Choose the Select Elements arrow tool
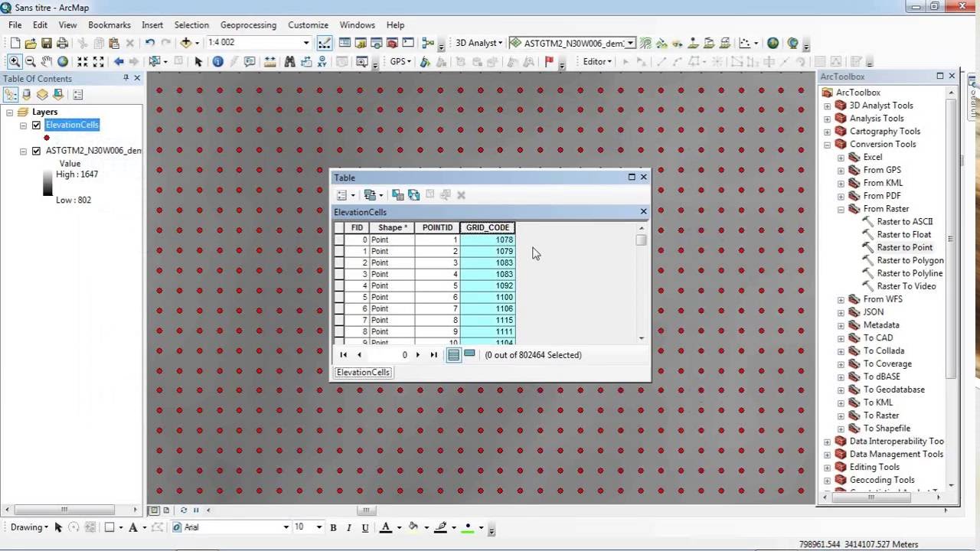Screen dimensions: 980x551 tap(198, 61)
